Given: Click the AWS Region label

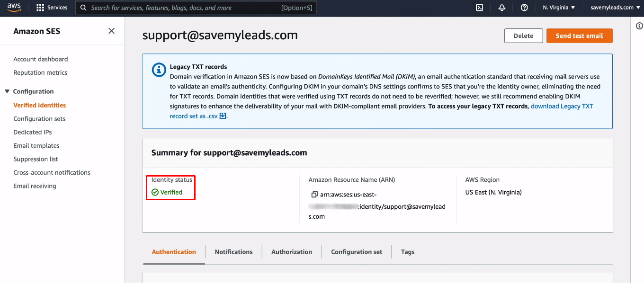Looking at the screenshot, I should point(483,180).
